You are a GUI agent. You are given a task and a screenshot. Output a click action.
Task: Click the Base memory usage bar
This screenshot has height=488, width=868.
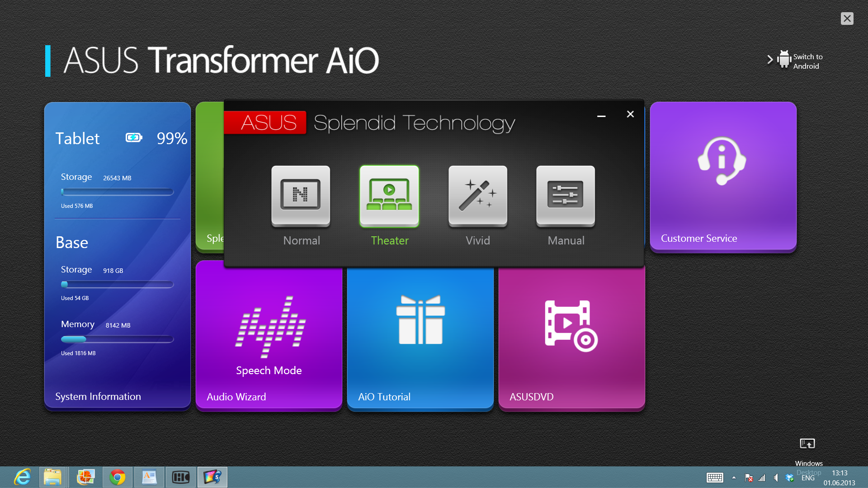118,339
